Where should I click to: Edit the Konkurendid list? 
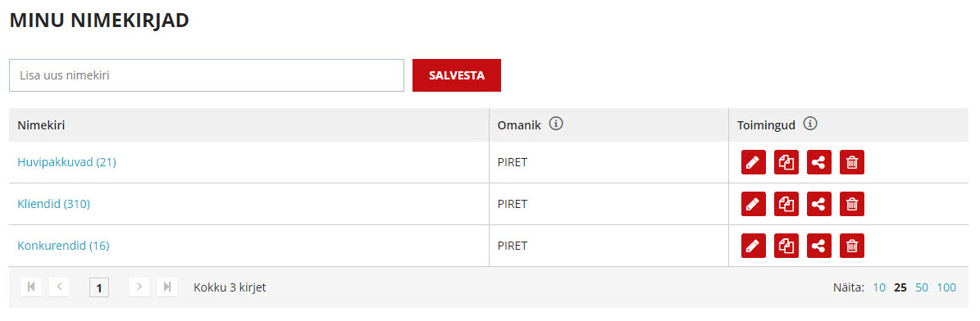click(753, 246)
